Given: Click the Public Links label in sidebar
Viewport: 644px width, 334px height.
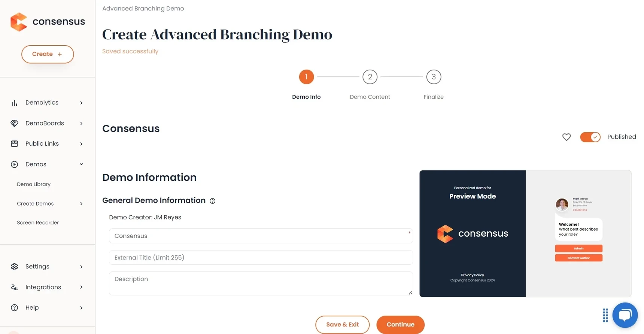Looking at the screenshot, I should (42, 144).
